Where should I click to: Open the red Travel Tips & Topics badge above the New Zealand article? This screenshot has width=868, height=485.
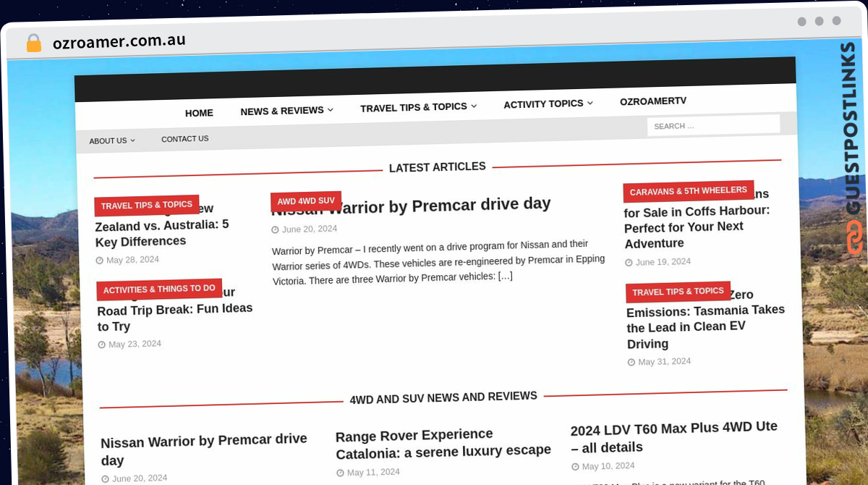pos(147,206)
